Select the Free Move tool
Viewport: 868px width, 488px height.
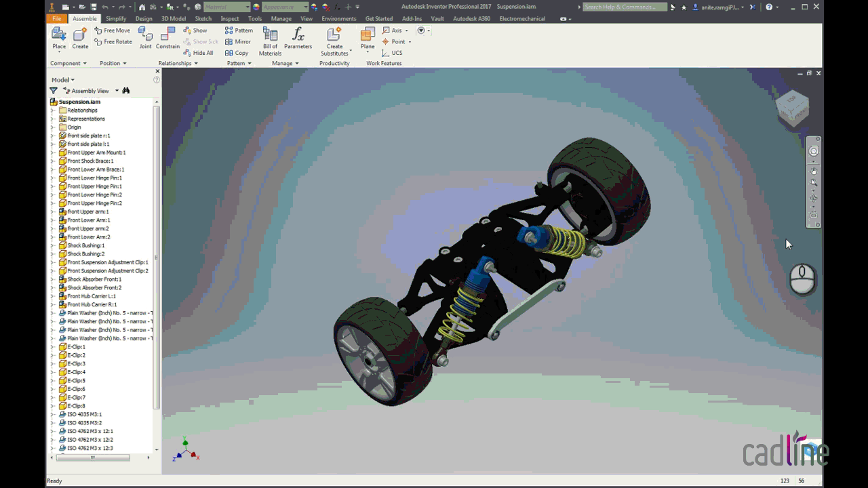point(112,30)
